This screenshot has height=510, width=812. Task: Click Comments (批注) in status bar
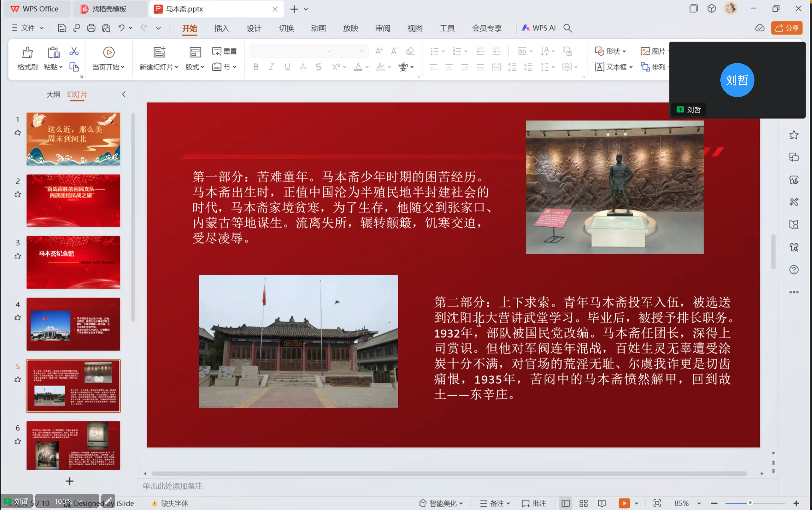pos(534,503)
